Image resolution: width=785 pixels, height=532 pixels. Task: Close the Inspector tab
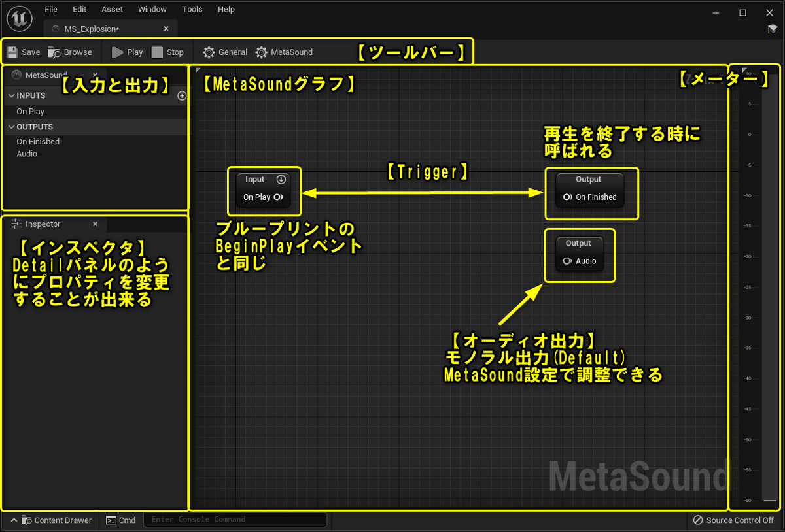pyautogui.click(x=95, y=224)
